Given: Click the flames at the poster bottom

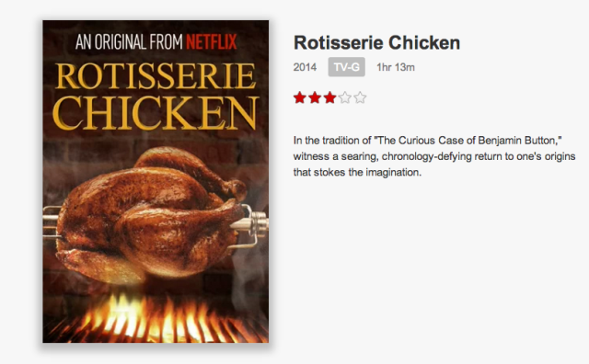Looking at the screenshot, I should [157, 319].
